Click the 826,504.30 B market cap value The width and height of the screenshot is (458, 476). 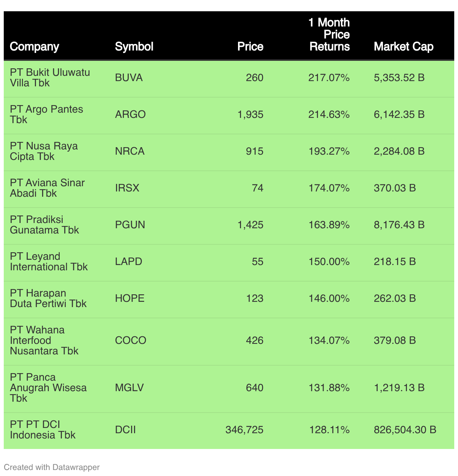pyautogui.click(x=405, y=430)
